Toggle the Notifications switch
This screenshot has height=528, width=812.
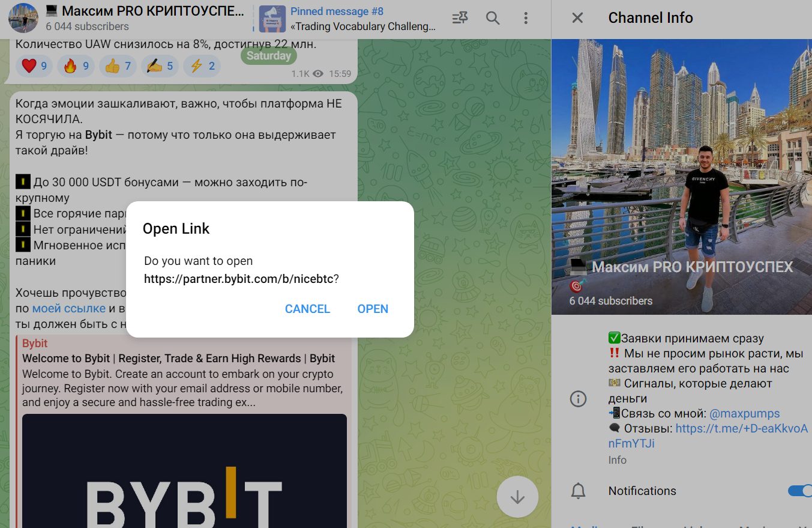click(x=799, y=491)
